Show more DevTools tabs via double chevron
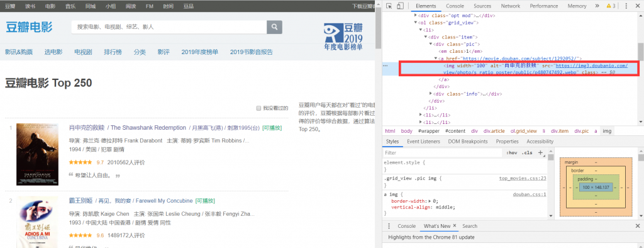The image size is (644, 248). (597, 6)
